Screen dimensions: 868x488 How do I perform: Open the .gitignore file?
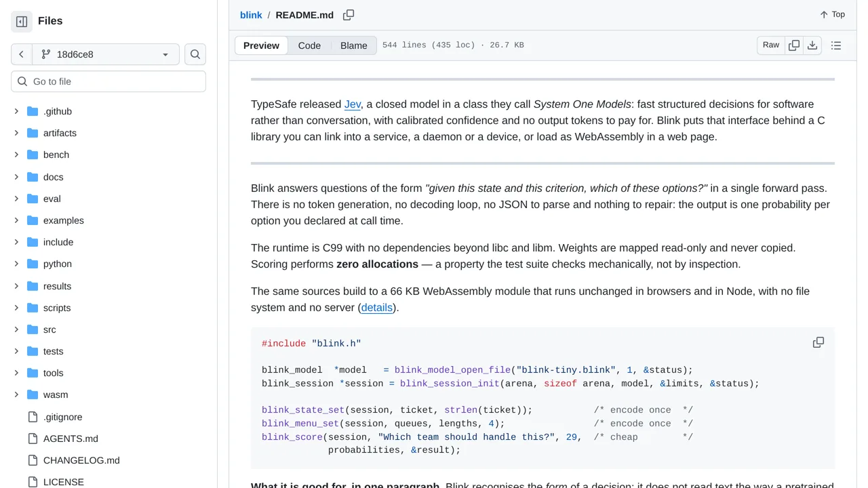click(62, 417)
